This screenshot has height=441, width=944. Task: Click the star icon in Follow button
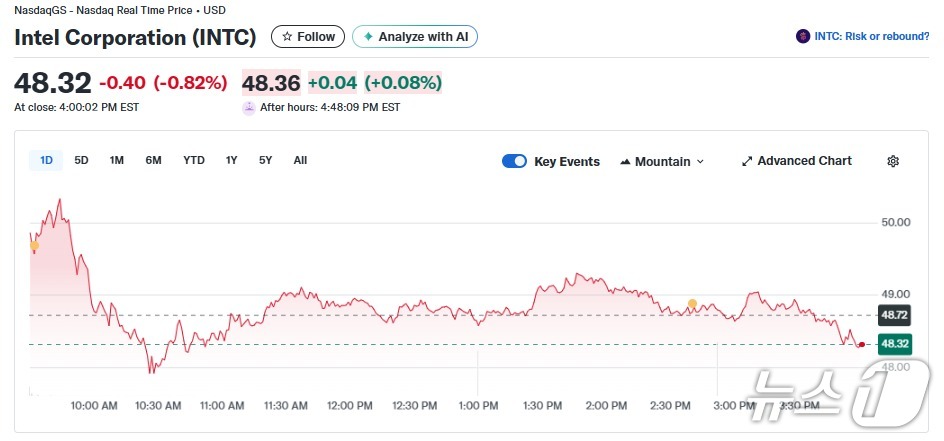pos(287,37)
